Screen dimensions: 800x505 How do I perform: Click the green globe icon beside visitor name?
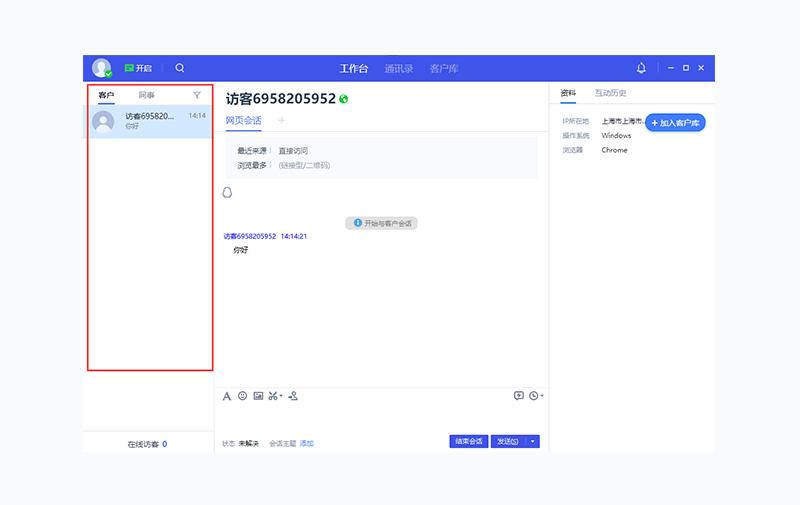tap(343, 99)
